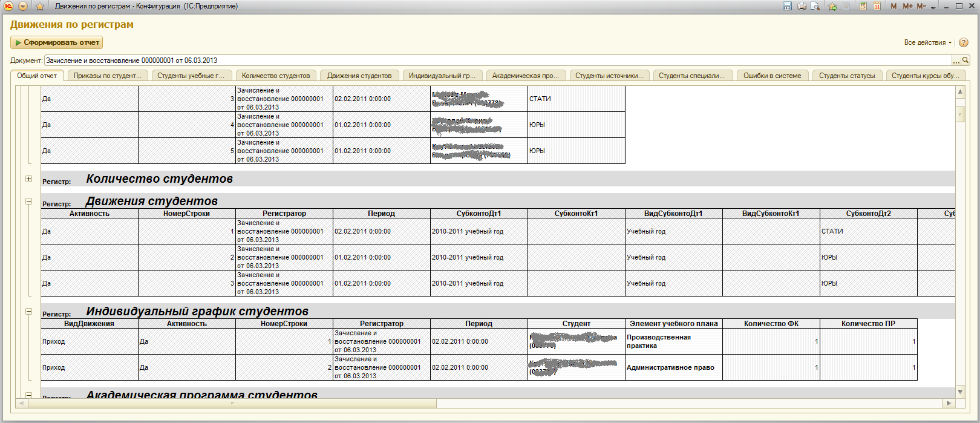Click the Сформировать отчет button
The width and height of the screenshot is (980, 423).
(x=57, y=42)
